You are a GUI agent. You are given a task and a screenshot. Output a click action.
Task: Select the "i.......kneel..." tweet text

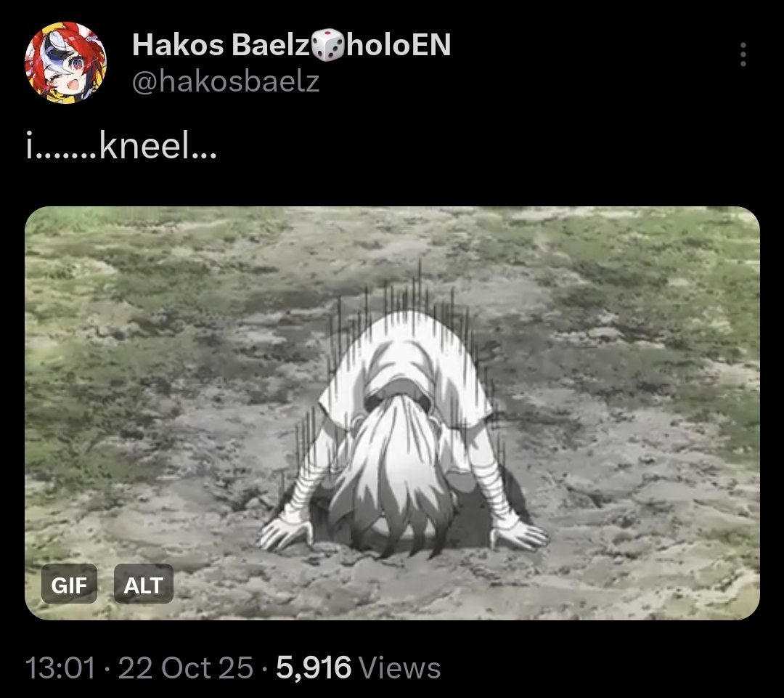[x=121, y=146]
